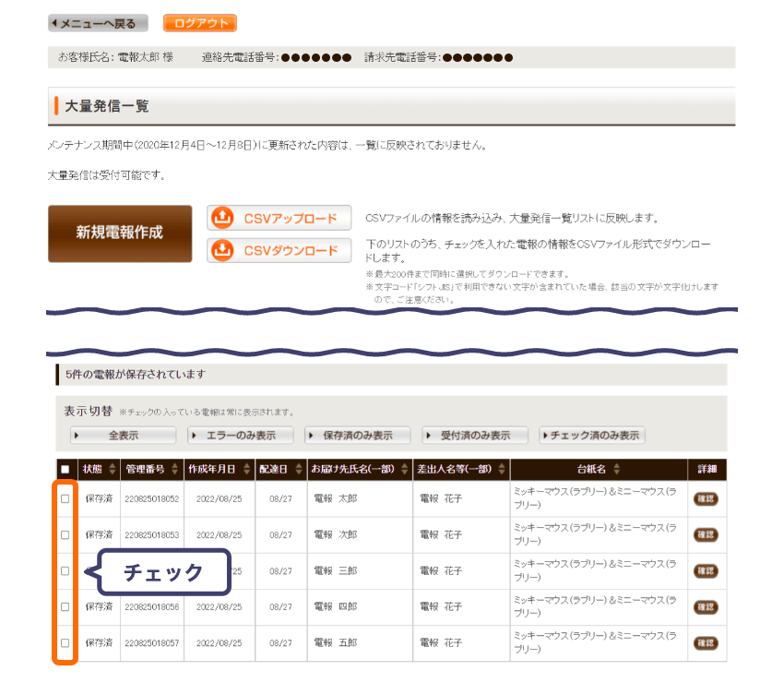Click recipient name 電報 四郎

click(x=336, y=607)
